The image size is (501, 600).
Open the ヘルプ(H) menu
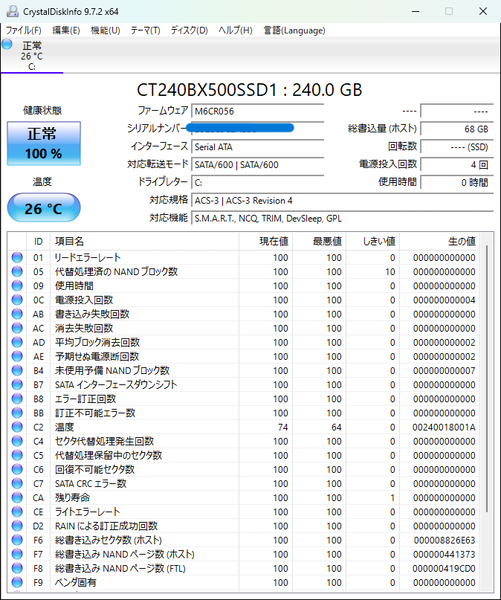tap(235, 30)
